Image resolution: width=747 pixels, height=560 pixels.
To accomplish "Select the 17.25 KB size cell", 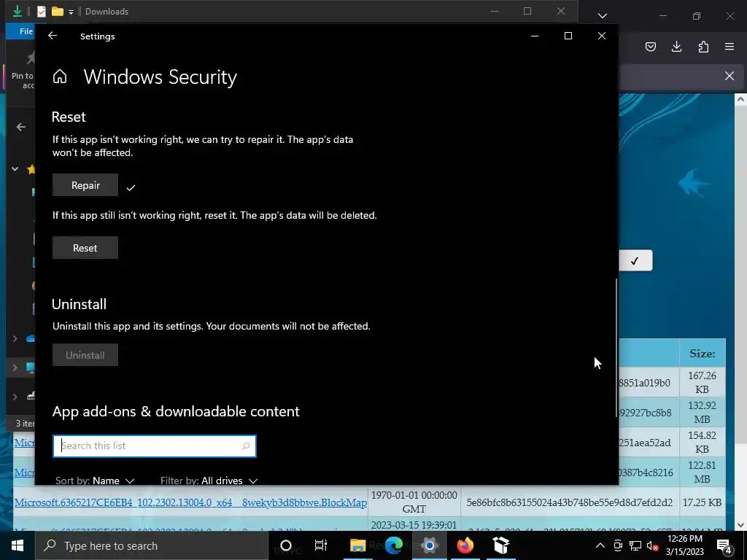I will 703,502.
